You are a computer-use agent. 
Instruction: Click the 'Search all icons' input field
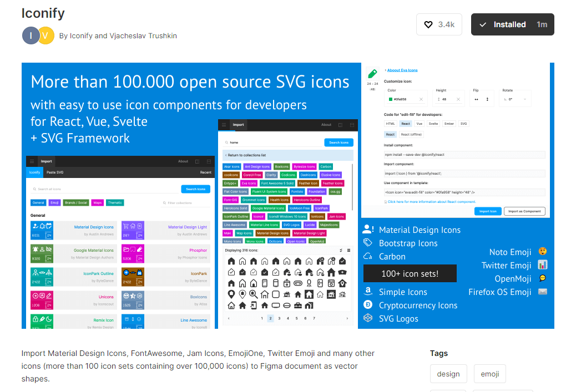pos(105,189)
